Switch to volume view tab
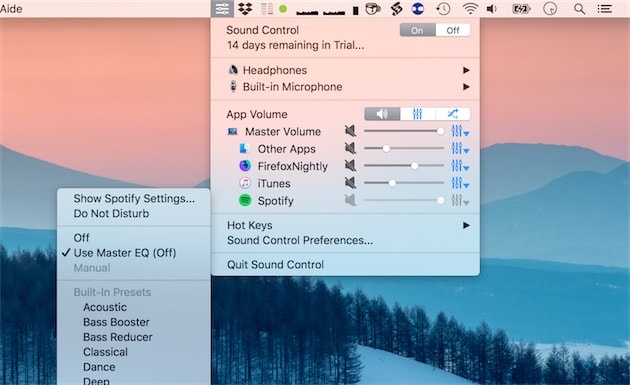Image resolution: width=630 pixels, height=385 pixels. click(382, 114)
